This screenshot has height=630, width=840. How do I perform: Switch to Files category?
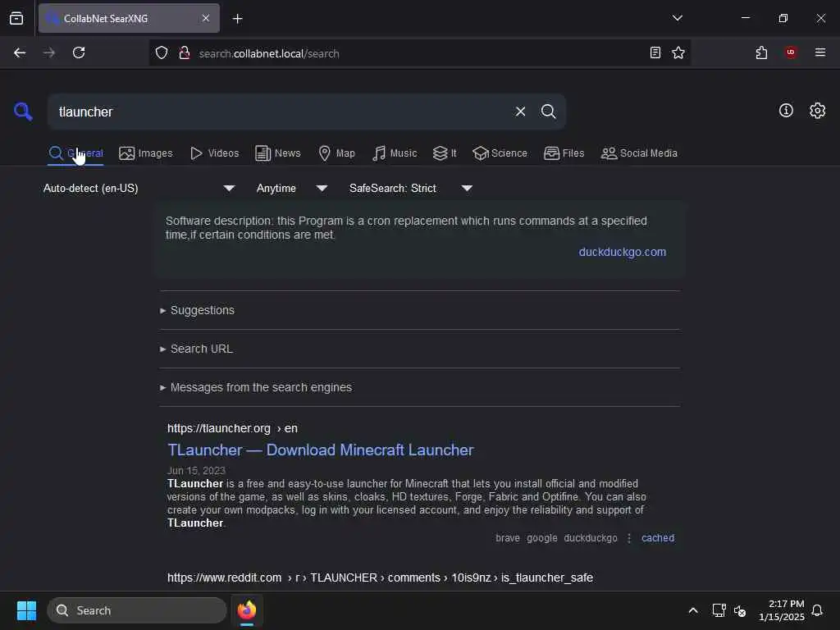click(x=564, y=153)
